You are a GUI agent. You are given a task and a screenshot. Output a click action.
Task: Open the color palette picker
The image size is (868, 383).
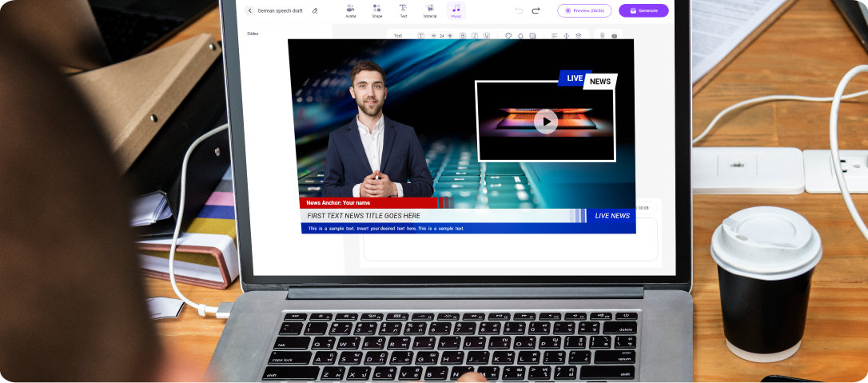tap(508, 36)
